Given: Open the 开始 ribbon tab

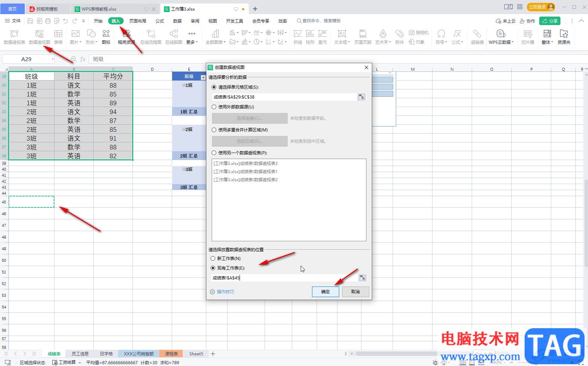Looking at the screenshot, I should (x=98, y=21).
